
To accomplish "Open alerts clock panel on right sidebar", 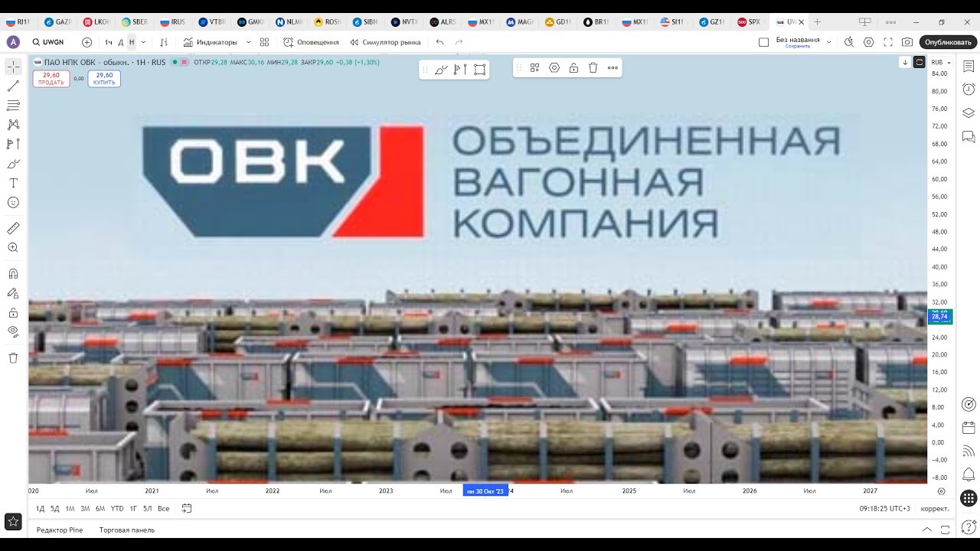I will point(969,90).
